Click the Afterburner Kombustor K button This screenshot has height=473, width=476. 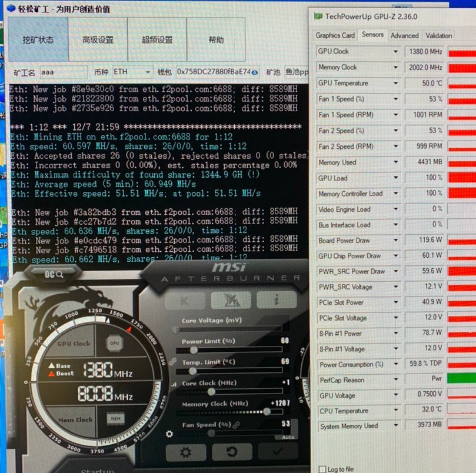pyautogui.click(x=185, y=300)
